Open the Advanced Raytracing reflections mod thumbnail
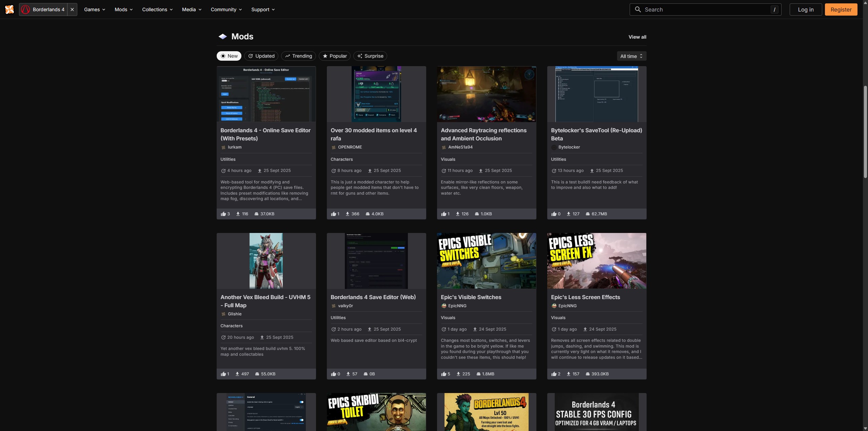This screenshot has width=868, height=431. [x=486, y=94]
